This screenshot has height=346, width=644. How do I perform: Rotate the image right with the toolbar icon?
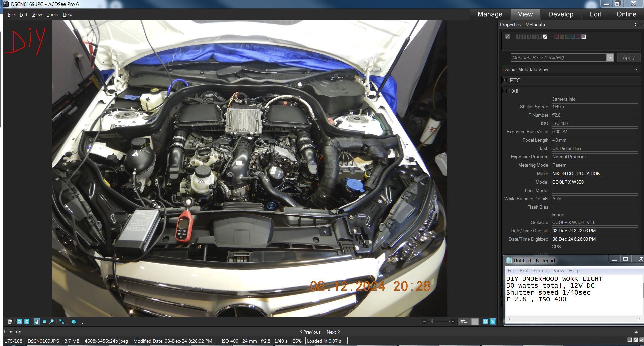click(x=27, y=322)
